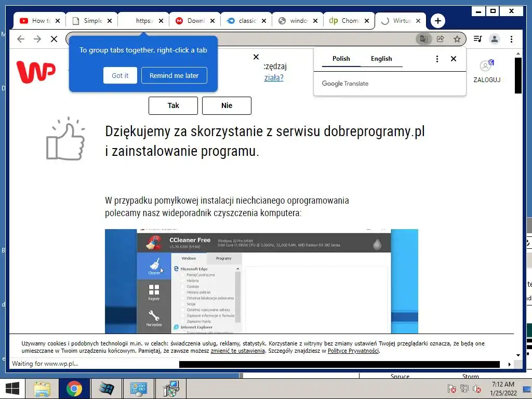The image size is (532, 399).
Task: Open a new browser tab
Action: click(x=437, y=21)
